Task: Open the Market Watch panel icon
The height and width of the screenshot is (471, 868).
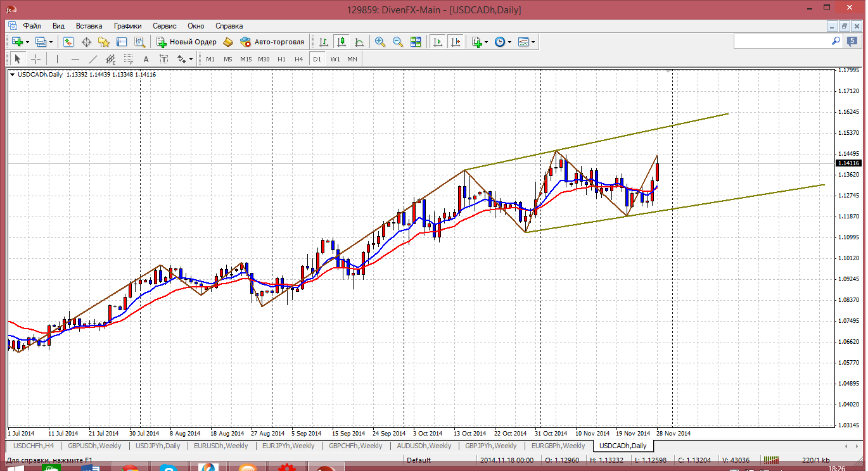Action: point(68,42)
